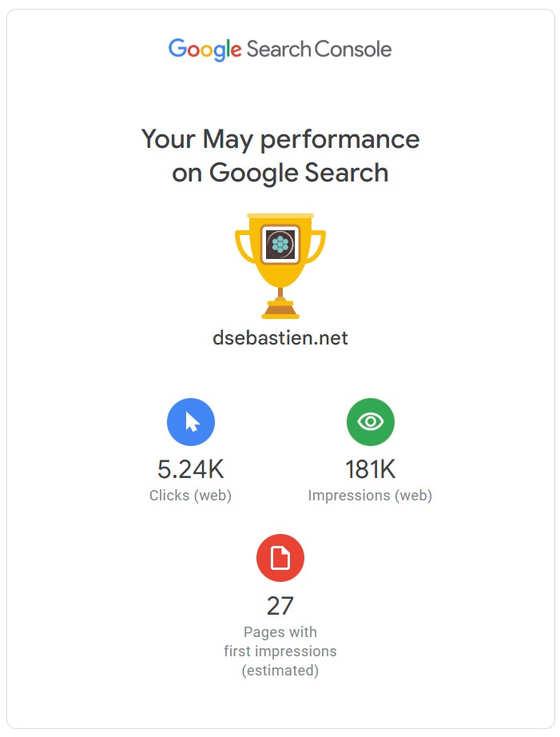Click the blue cursor Clicks icon

(191, 421)
